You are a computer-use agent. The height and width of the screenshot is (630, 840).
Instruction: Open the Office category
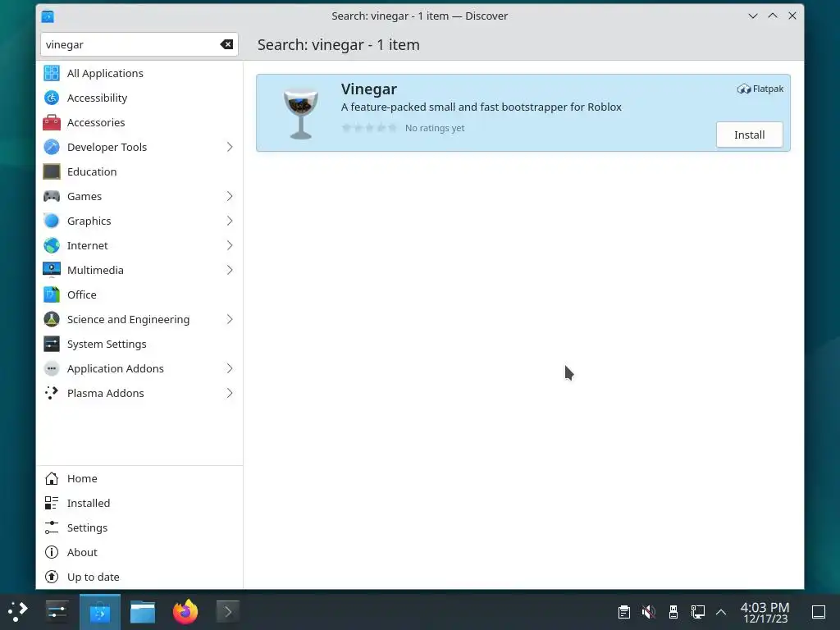click(139, 295)
